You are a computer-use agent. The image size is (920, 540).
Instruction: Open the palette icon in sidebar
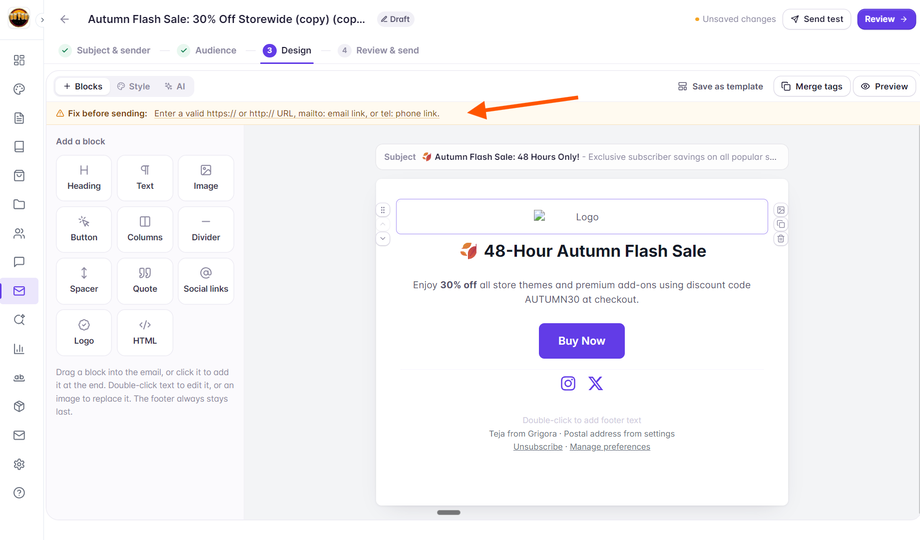(19, 89)
